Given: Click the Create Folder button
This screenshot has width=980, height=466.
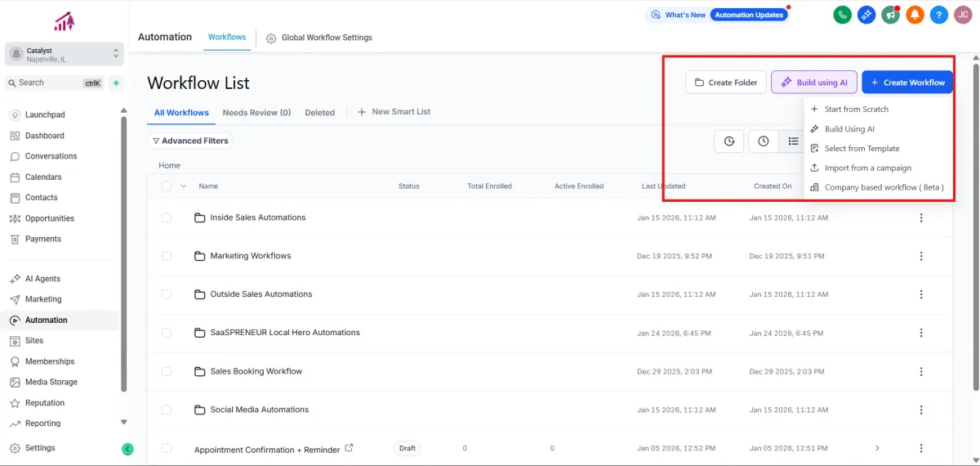Looking at the screenshot, I should tap(726, 83).
